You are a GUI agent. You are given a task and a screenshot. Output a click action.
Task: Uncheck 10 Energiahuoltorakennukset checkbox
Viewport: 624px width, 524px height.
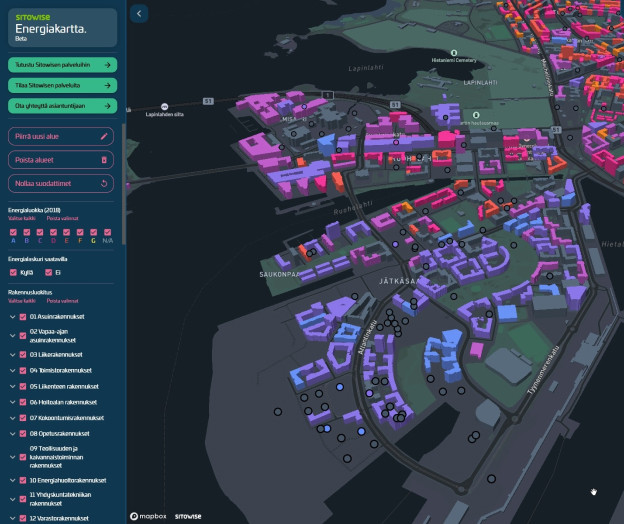coord(23,481)
